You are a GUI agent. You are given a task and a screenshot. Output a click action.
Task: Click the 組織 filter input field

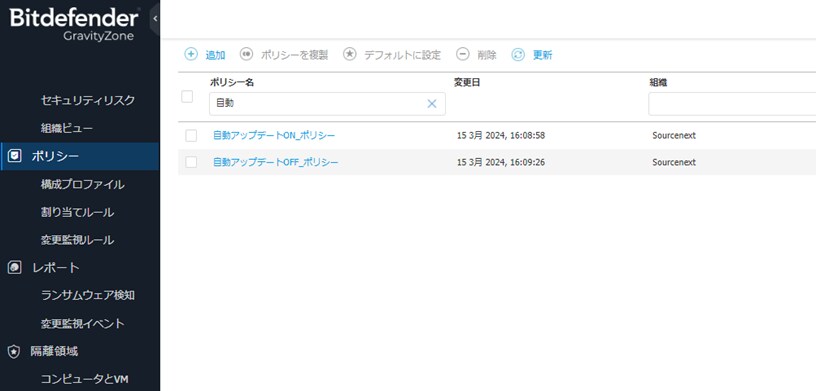tap(732, 104)
